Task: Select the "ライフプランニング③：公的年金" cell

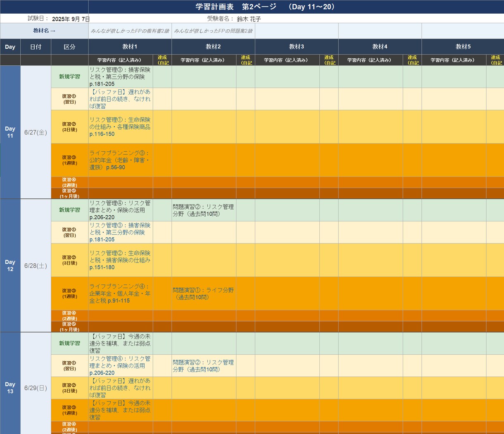Action: pyautogui.click(x=121, y=160)
